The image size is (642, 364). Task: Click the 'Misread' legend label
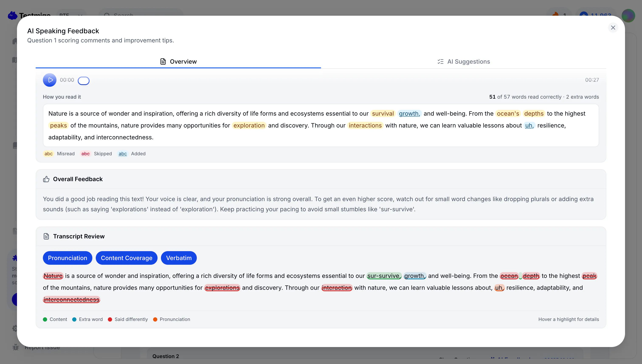(x=66, y=154)
